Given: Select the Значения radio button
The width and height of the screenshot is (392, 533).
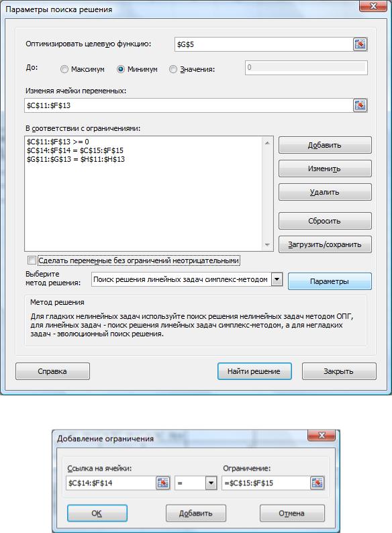Looking at the screenshot, I should pyautogui.click(x=173, y=69).
